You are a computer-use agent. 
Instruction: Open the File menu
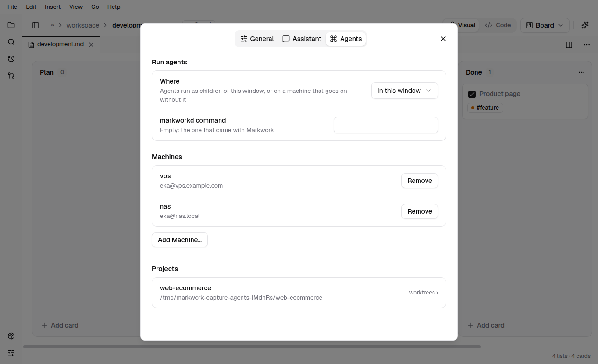[x=13, y=7]
